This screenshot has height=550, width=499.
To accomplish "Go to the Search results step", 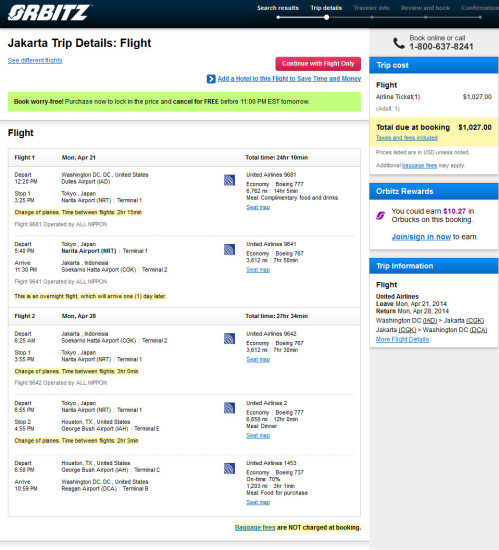I will pos(278,8).
